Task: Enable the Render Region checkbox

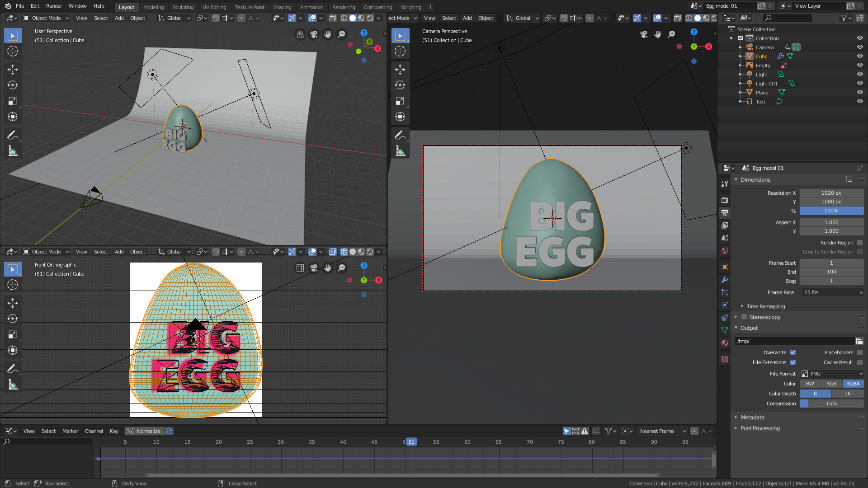Action: tap(860, 243)
